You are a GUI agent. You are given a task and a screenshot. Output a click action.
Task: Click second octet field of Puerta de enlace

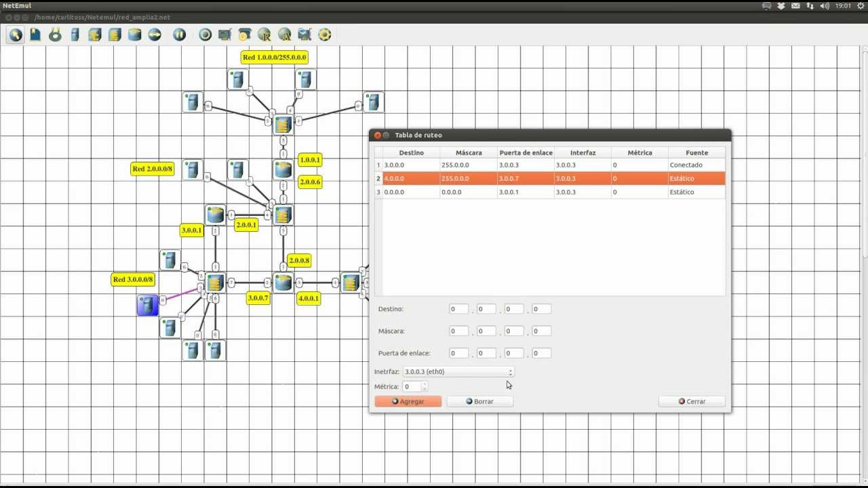point(486,353)
